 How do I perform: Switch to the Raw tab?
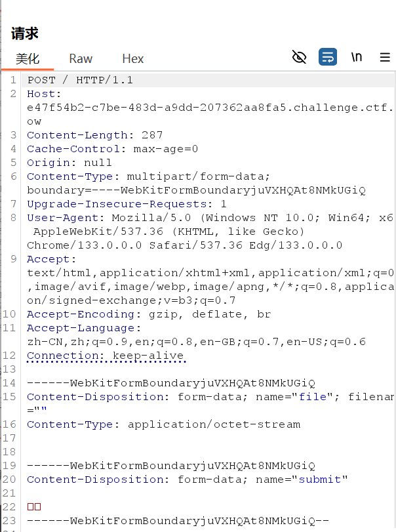(x=81, y=58)
